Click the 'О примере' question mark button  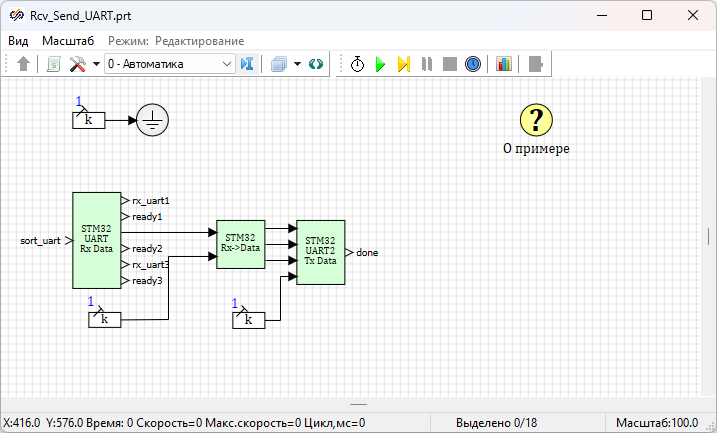[x=536, y=120]
